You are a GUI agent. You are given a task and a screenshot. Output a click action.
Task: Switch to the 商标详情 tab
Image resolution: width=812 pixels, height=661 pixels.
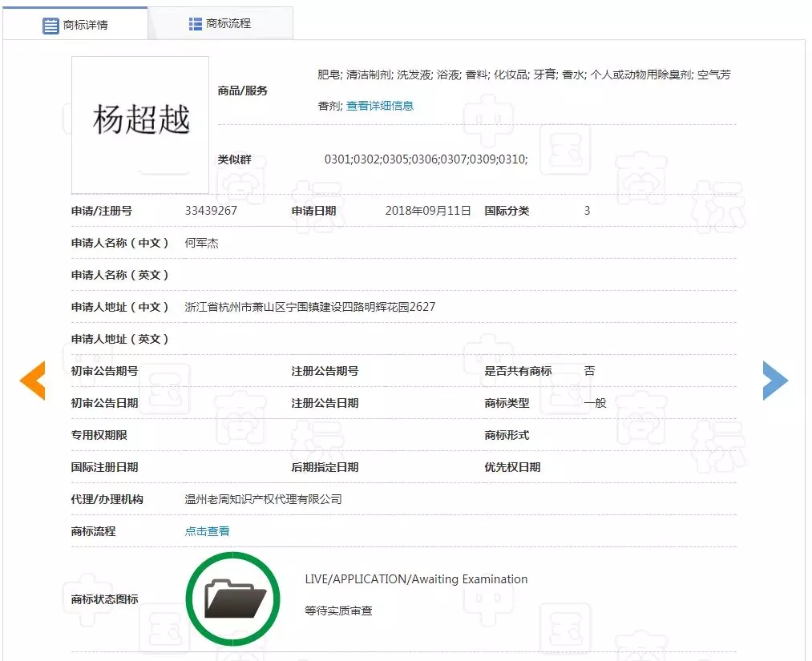click(84, 23)
